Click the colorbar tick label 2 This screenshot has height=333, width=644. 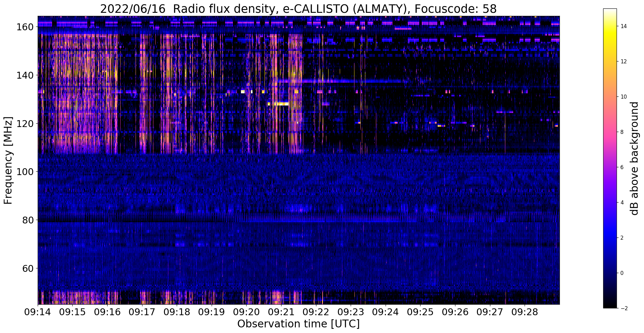pyautogui.click(x=622, y=238)
